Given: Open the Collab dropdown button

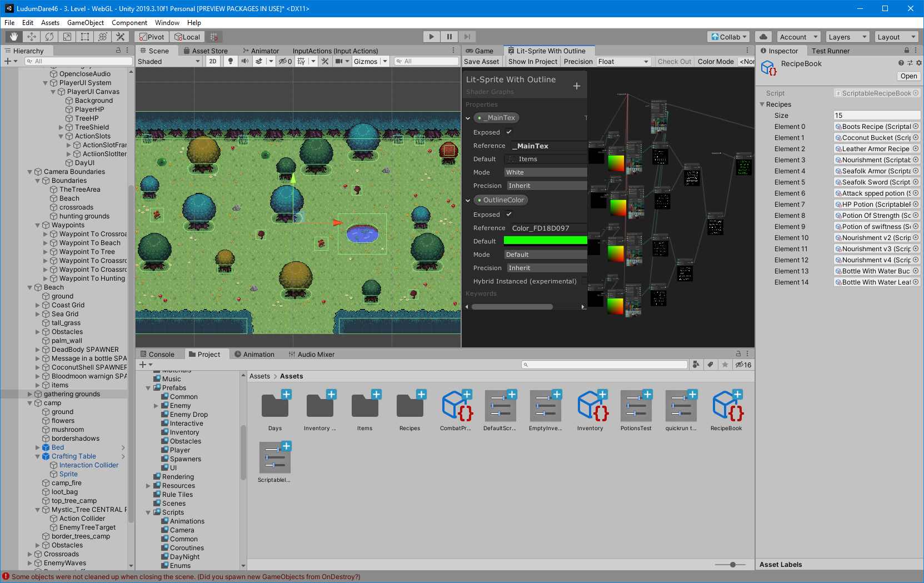Looking at the screenshot, I should tap(729, 37).
